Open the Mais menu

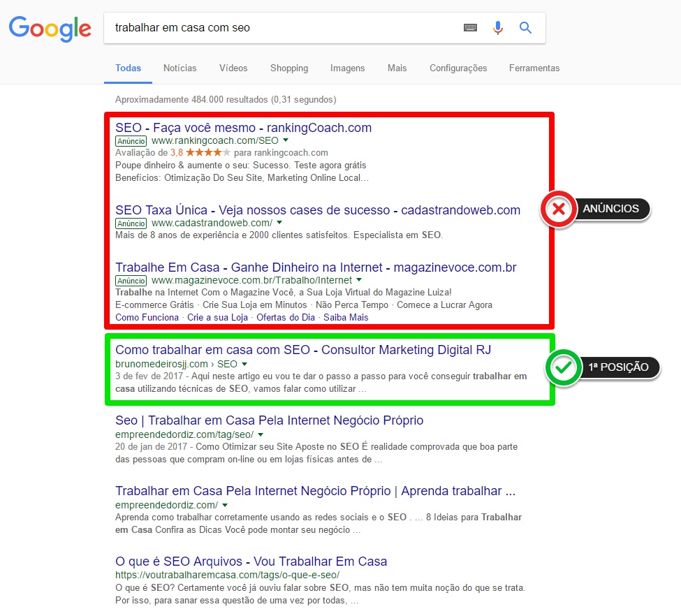(x=397, y=68)
